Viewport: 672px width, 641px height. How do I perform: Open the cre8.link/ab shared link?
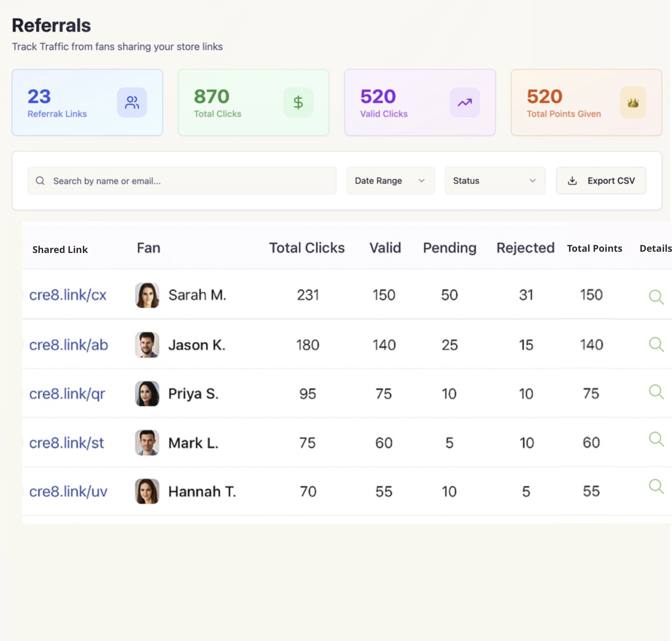(68, 345)
